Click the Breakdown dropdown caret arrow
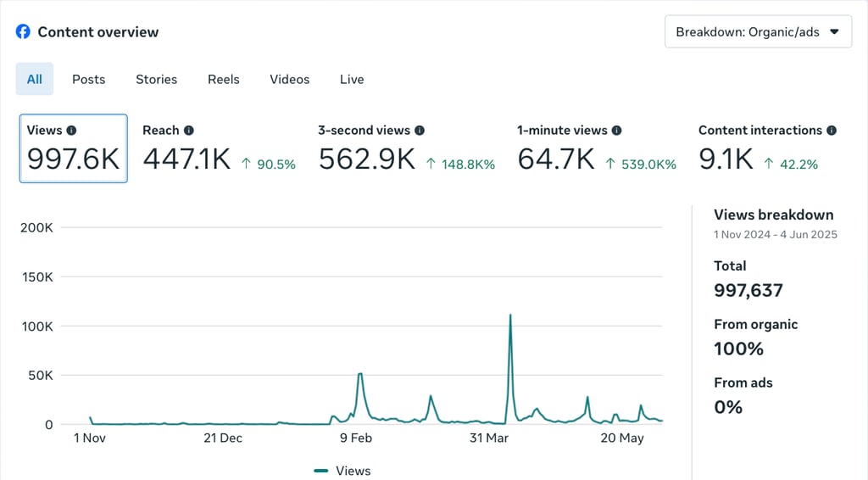 click(x=834, y=32)
